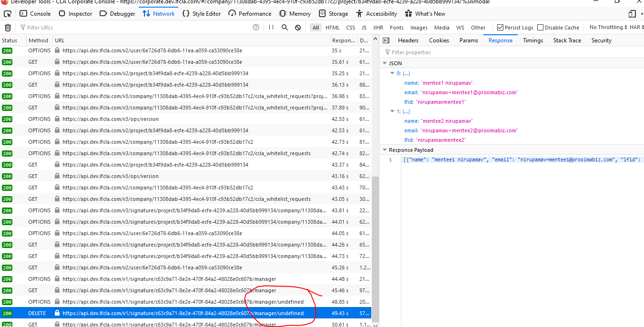Click the funnel icon beside Filter URLs

pos(22,27)
